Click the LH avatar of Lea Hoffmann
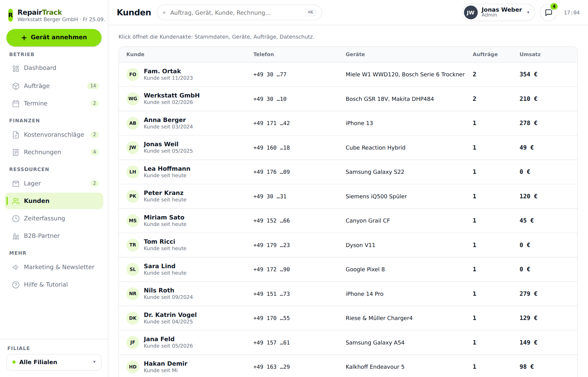588x377 pixels. coord(133,172)
